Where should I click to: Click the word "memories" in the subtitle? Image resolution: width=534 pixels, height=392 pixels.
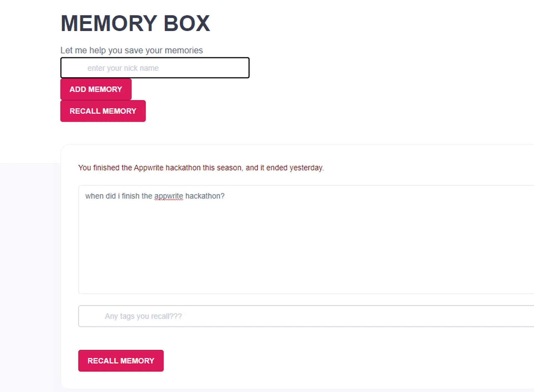[184, 50]
